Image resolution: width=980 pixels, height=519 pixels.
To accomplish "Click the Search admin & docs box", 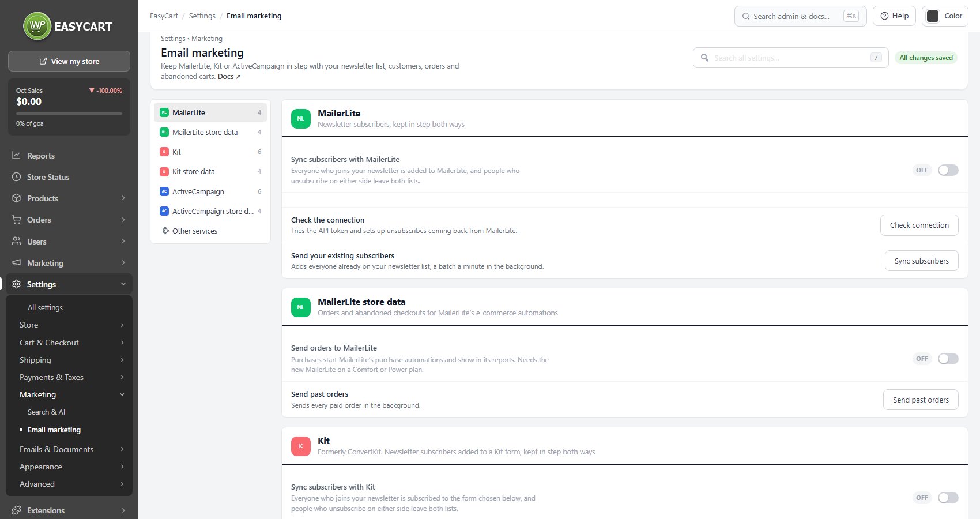I will pos(800,16).
